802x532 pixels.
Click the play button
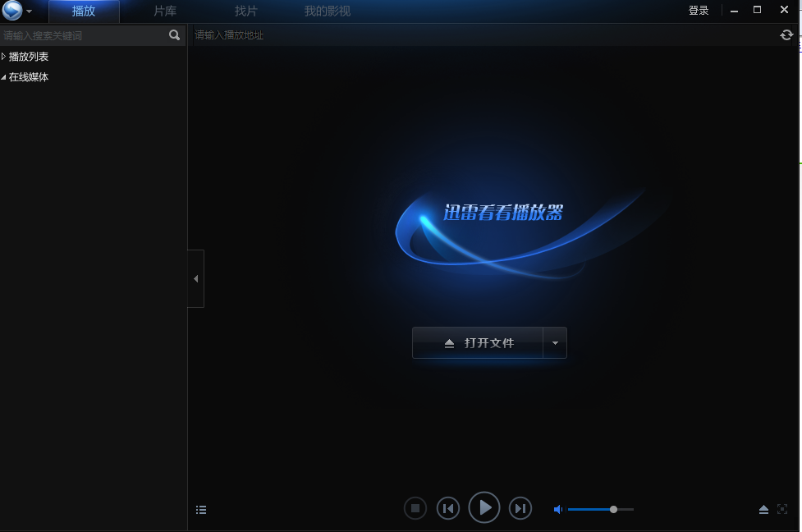[484, 508]
